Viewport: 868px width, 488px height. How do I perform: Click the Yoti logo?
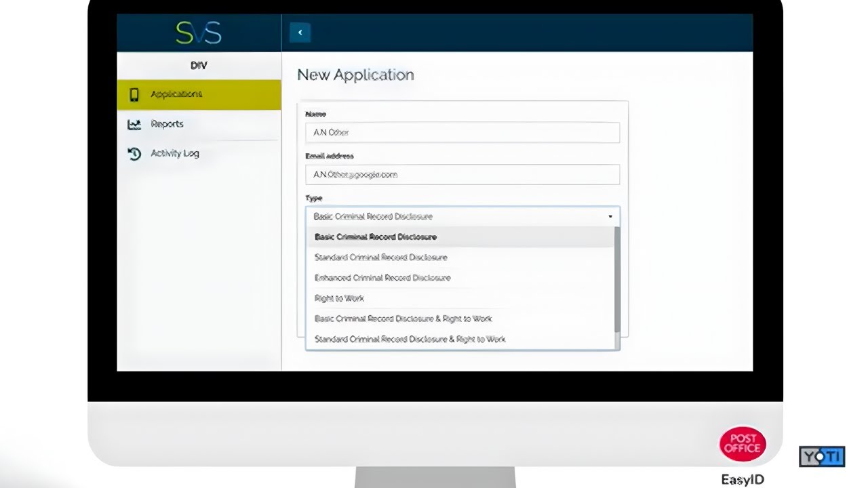click(x=822, y=456)
